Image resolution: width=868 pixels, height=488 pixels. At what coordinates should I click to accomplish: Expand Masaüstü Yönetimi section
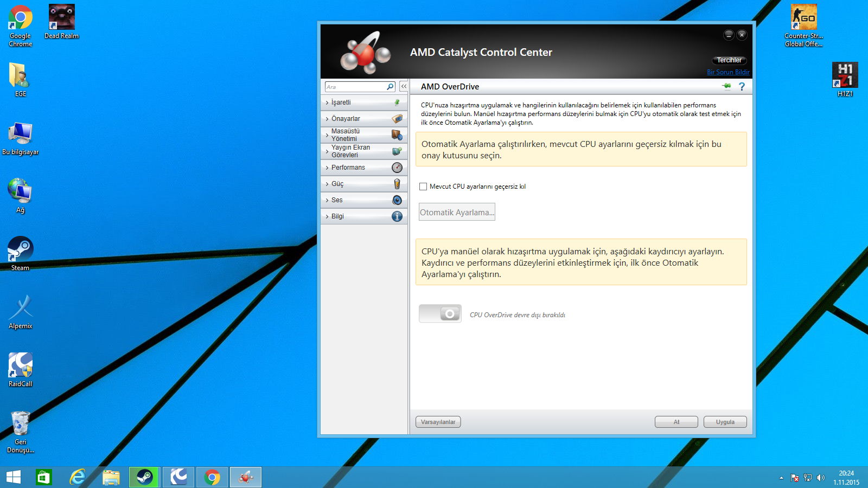point(364,135)
